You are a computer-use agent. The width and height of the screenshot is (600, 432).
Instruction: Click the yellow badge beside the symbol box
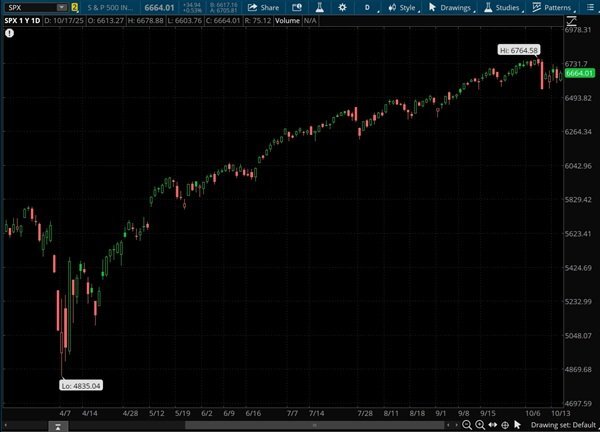[74, 7]
